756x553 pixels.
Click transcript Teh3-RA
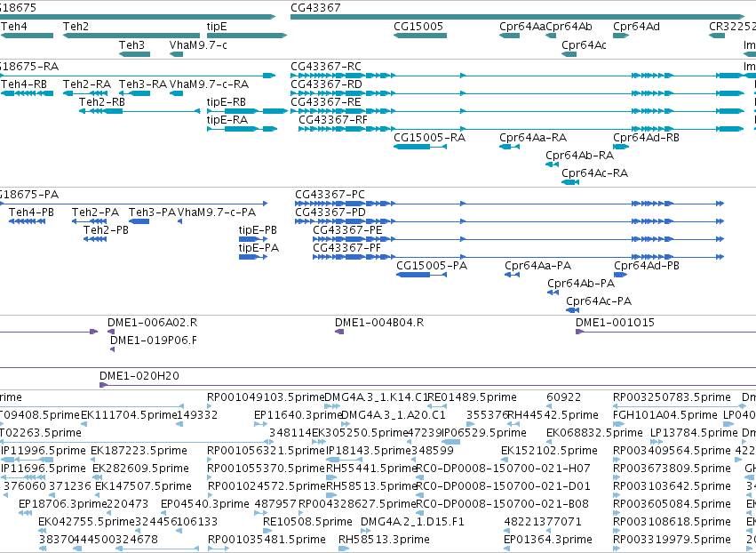[134, 93]
